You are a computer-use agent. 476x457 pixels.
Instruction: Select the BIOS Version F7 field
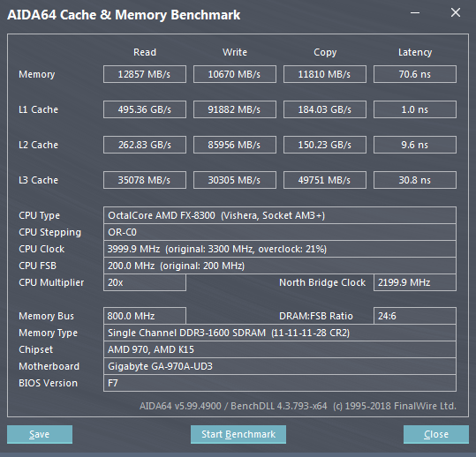tap(280, 383)
